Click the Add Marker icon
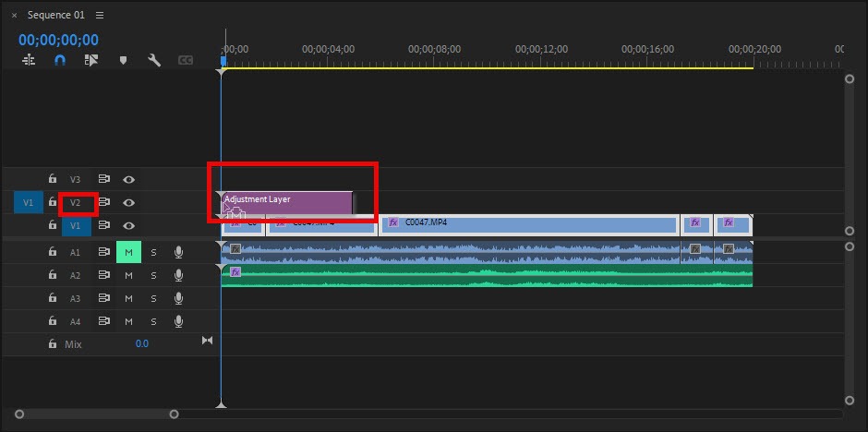The width and height of the screenshot is (868, 432). [x=123, y=60]
